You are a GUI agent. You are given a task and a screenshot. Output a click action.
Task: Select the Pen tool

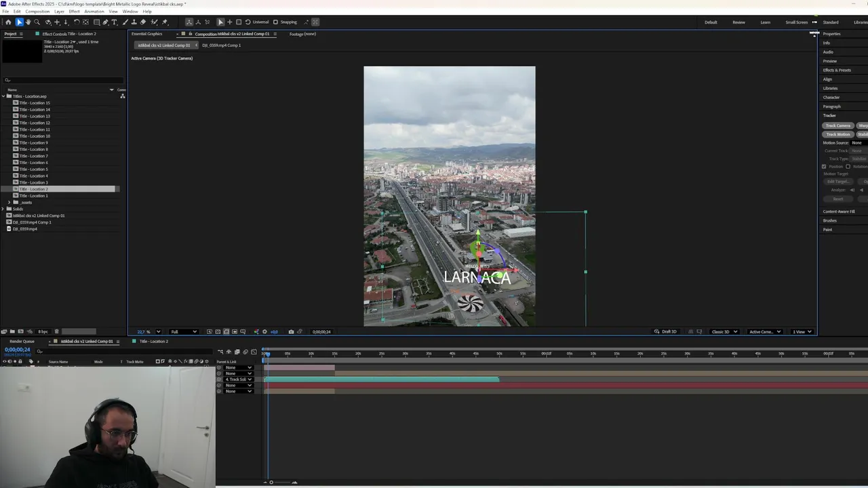[x=105, y=22]
